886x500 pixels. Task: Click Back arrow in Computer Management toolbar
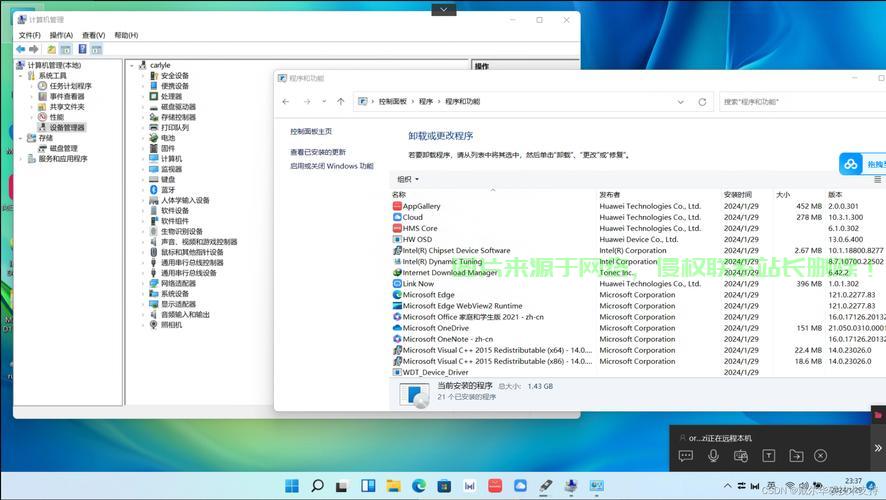[21, 49]
